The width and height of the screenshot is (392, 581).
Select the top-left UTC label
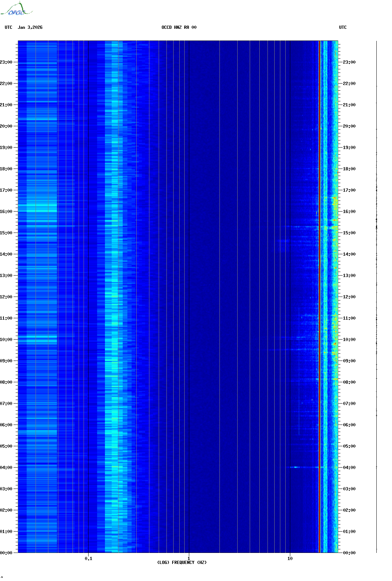(9, 27)
